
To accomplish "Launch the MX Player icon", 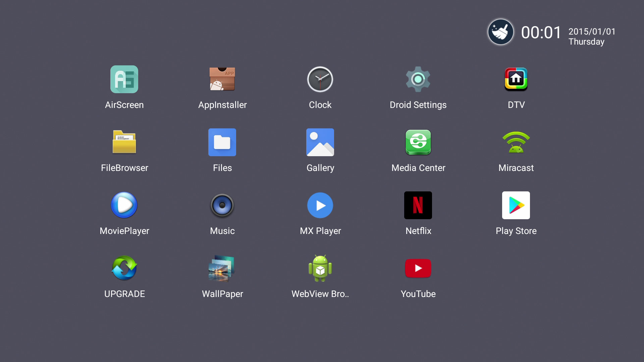I will click(320, 205).
